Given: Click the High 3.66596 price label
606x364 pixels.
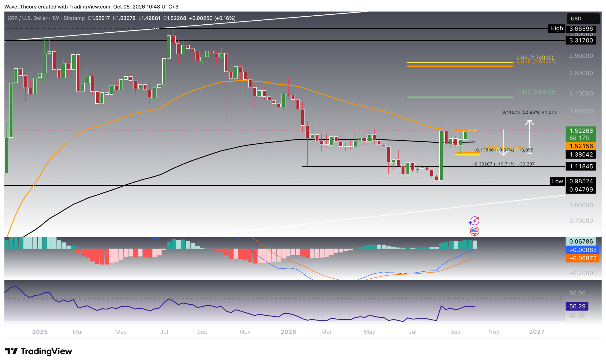Looking at the screenshot, I should tap(572, 28).
